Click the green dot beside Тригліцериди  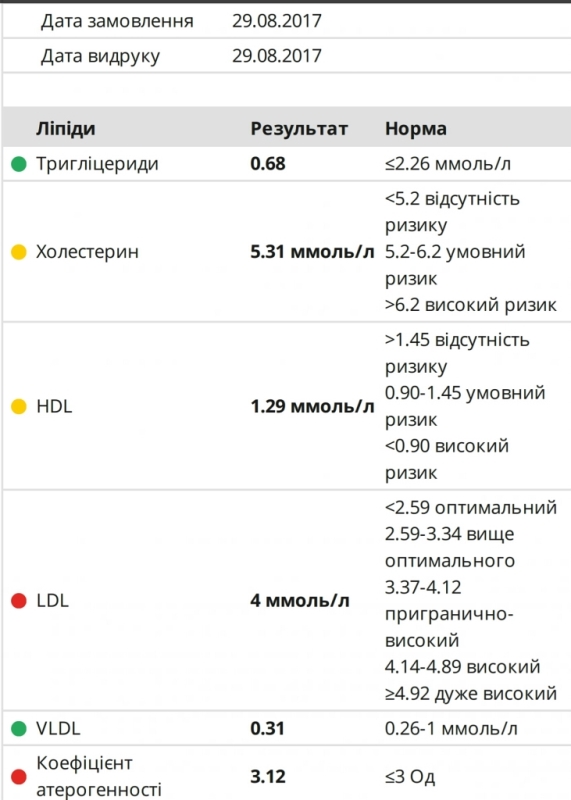coord(19,164)
